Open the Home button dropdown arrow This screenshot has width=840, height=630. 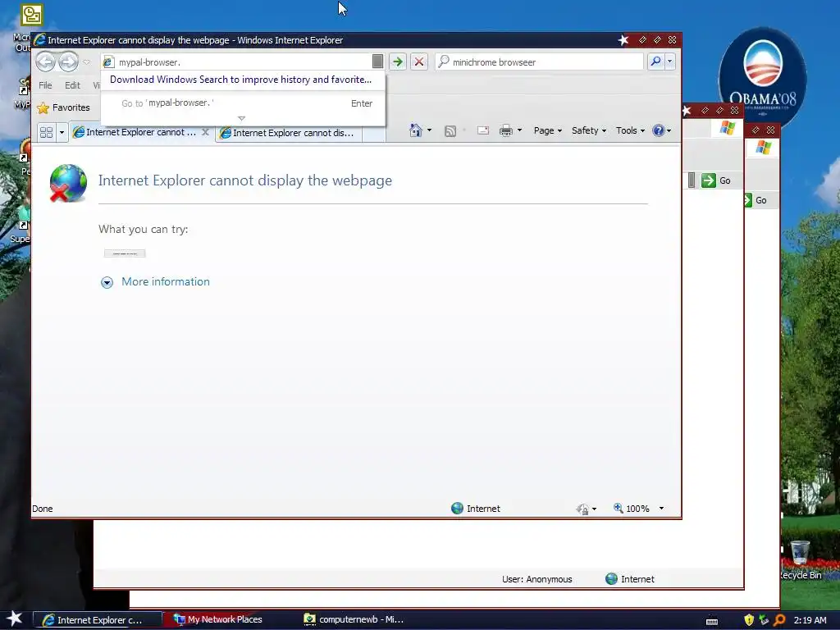(x=429, y=130)
